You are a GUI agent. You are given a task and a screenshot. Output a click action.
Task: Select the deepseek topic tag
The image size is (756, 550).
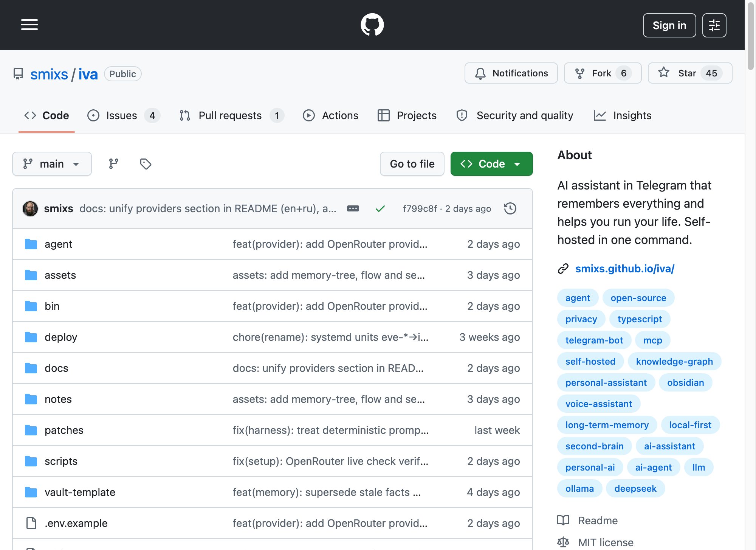click(635, 488)
